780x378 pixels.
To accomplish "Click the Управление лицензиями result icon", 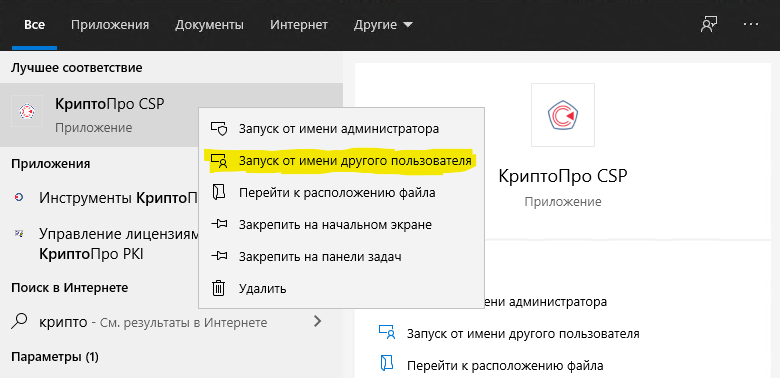I will (x=19, y=233).
